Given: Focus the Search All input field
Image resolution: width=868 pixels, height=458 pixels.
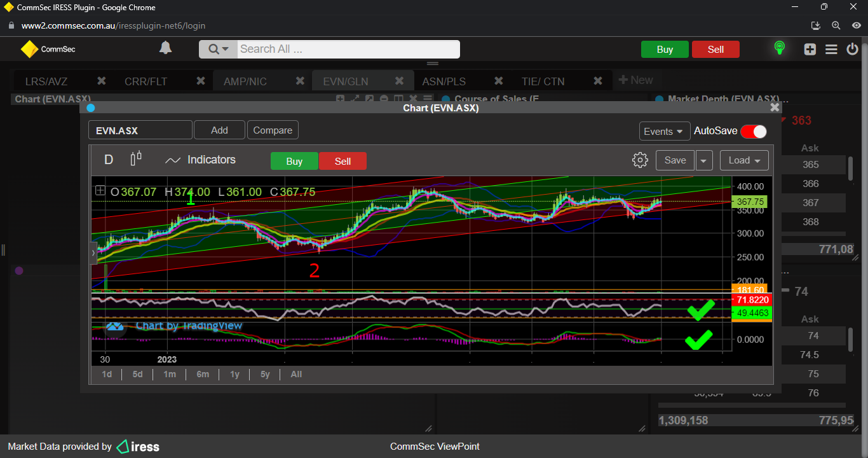Looking at the screenshot, I should pyautogui.click(x=348, y=49).
